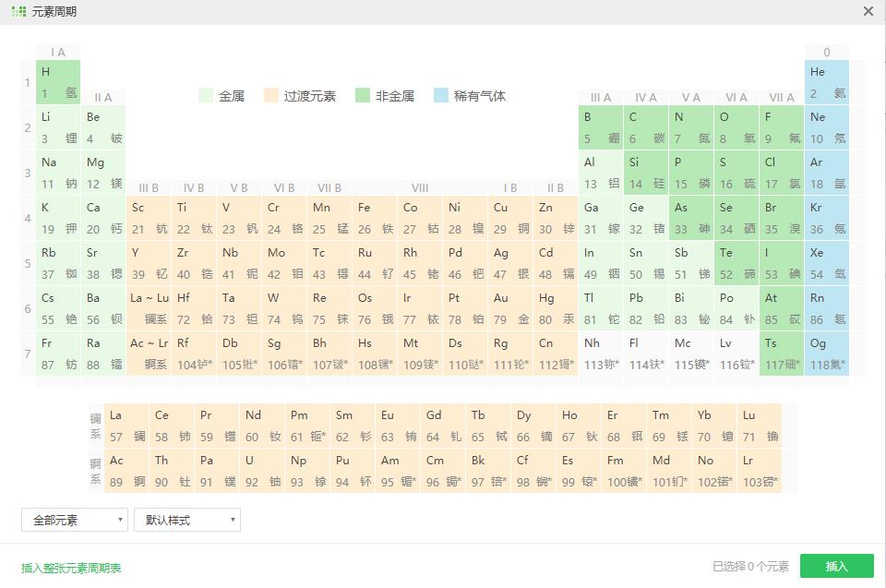Image resolution: width=886 pixels, height=588 pixels.
Task: Click the periodic table icon in title bar
Action: 18,12
